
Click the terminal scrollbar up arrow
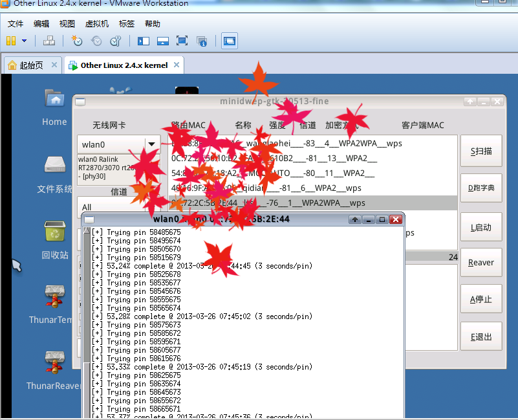87,230
